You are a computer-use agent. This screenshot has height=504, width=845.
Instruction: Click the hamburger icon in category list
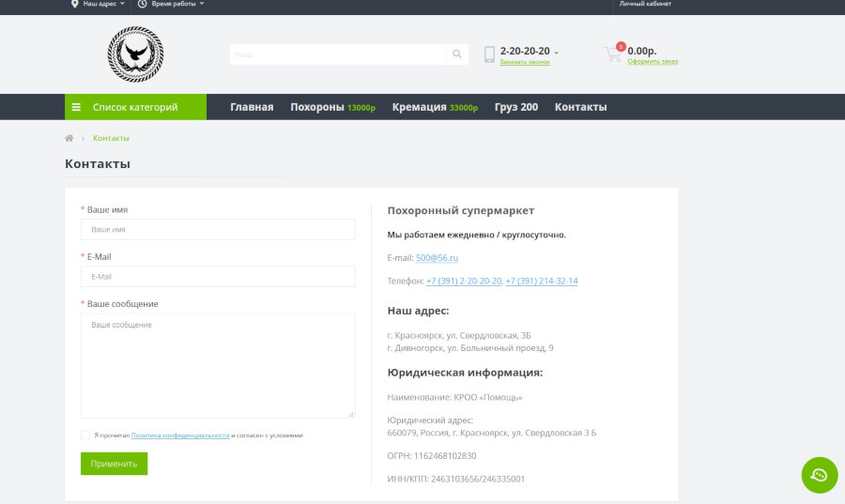coord(76,107)
